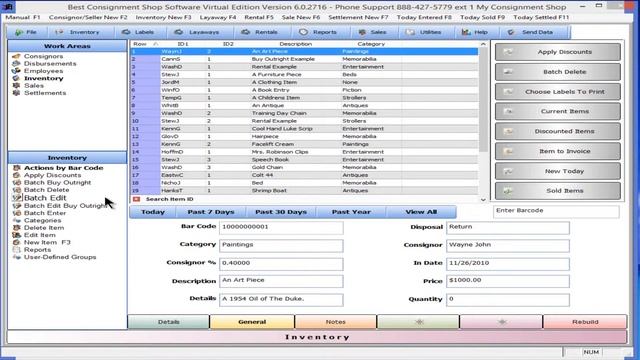Click Choose Labels To Print button
640x360 pixels.
(x=558, y=92)
